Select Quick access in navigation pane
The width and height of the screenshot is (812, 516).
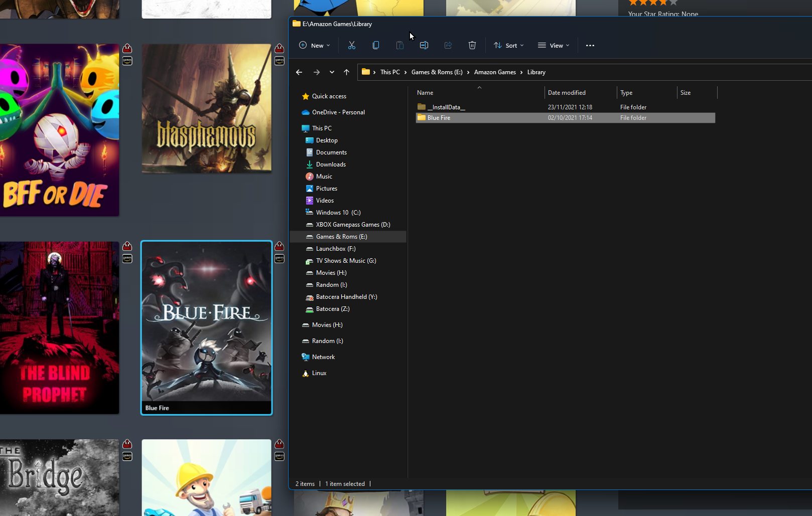(324, 96)
